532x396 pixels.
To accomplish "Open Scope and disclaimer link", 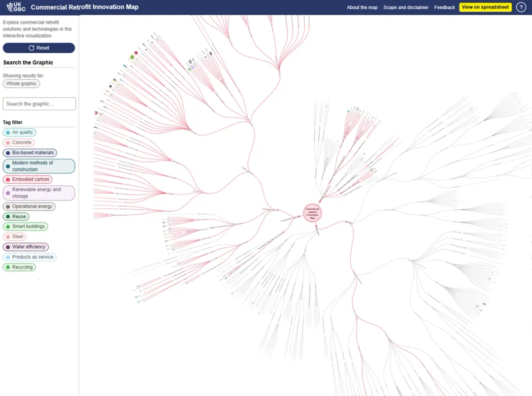I will (406, 7).
